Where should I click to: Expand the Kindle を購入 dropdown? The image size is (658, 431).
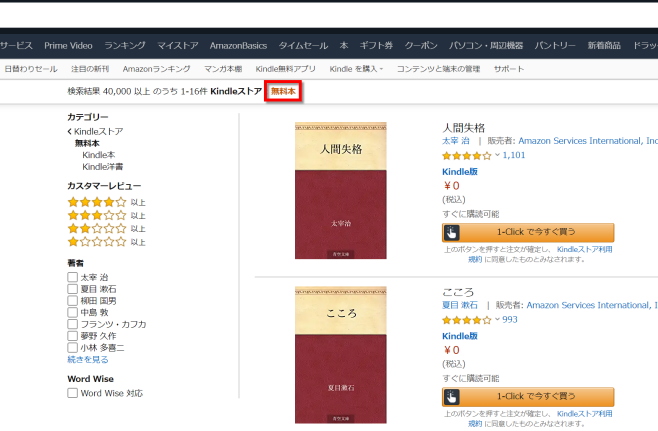pos(356,69)
